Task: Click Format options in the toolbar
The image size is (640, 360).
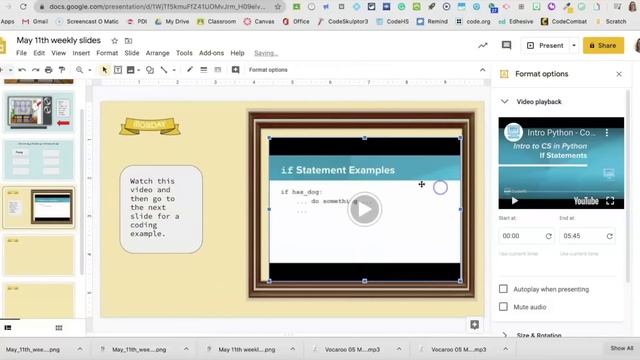Action: point(268,70)
